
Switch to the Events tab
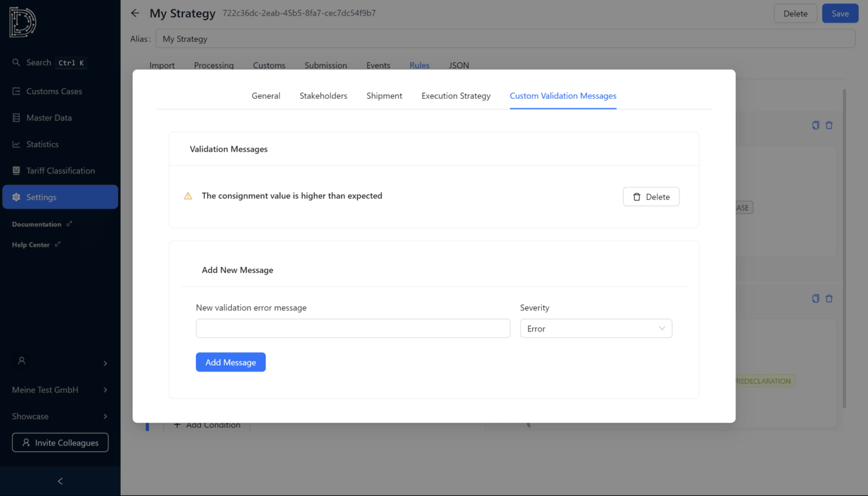pyautogui.click(x=378, y=66)
